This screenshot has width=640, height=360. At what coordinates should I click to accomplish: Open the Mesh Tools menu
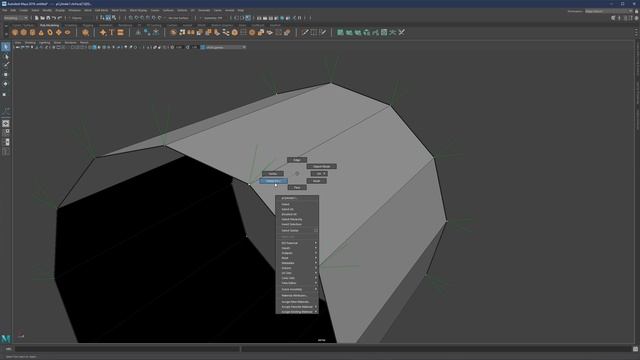pos(119,10)
